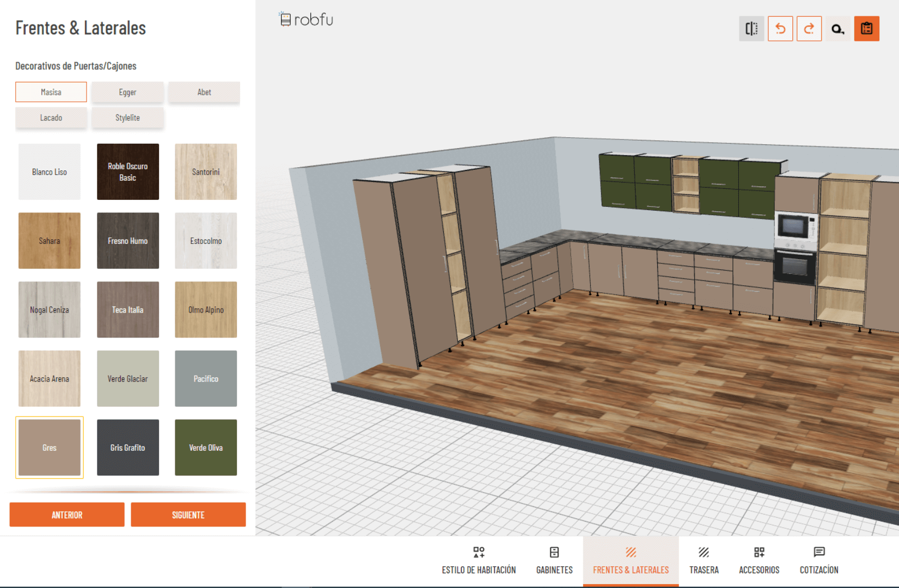This screenshot has width=899, height=588.
Task: Apply the Verde Oliva color swatch
Action: [x=206, y=448]
